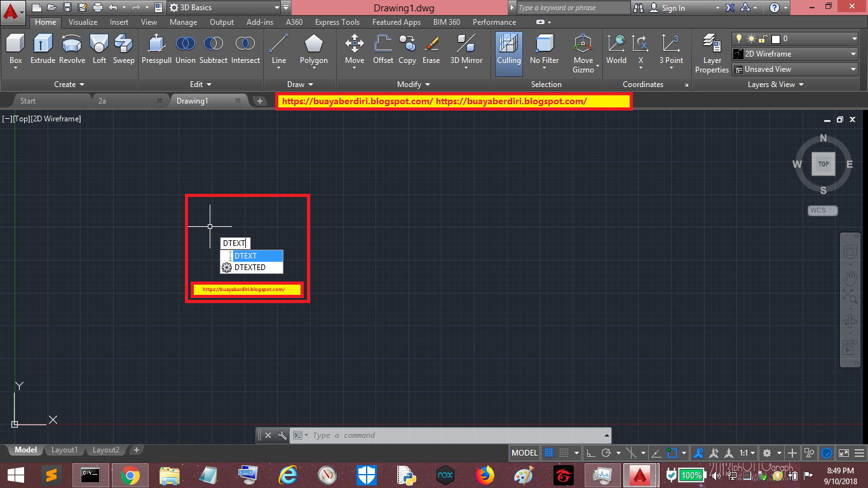Select the Union tool
This screenshot has width=868, height=488.
tap(185, 51)
